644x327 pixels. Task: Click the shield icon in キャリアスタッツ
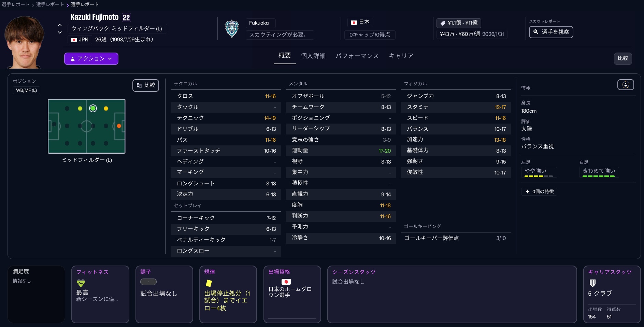coord(592,283)
